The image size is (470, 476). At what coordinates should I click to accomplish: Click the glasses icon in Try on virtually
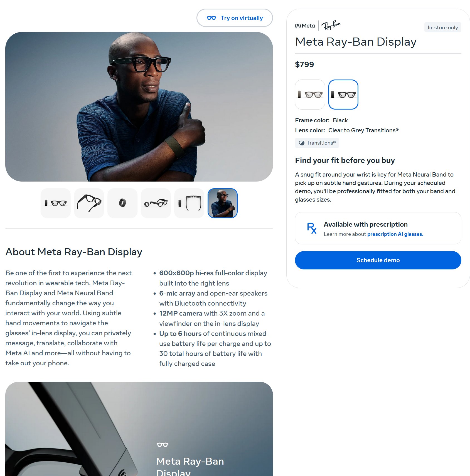click(211, 18)
